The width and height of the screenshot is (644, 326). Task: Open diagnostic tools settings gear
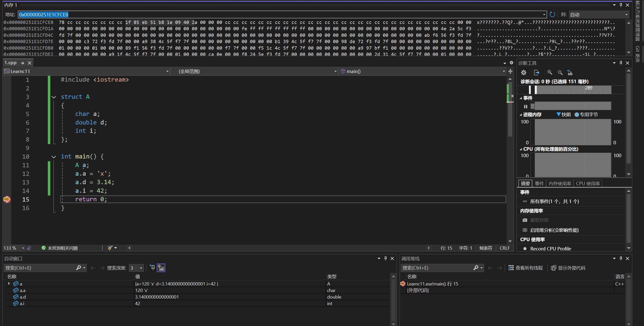coord(524,73)
